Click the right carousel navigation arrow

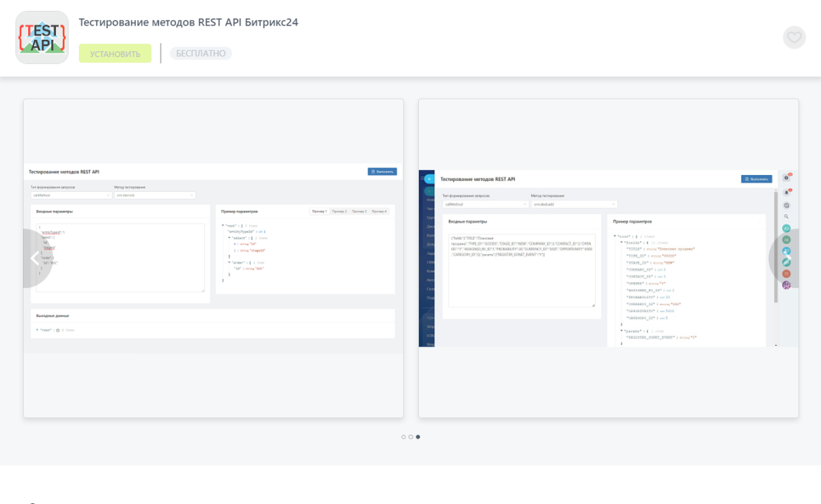point(786,258)
